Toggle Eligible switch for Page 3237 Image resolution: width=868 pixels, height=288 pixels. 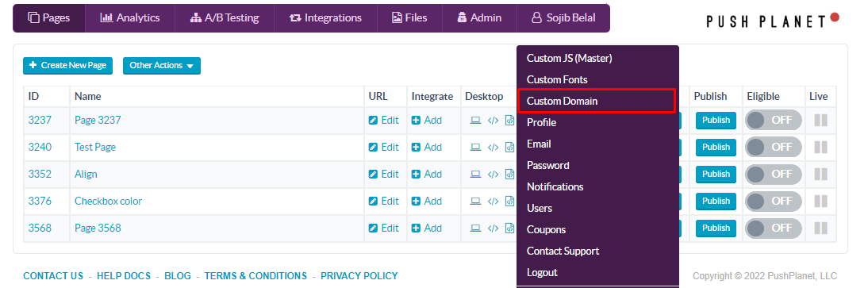[x=774, y=120]
